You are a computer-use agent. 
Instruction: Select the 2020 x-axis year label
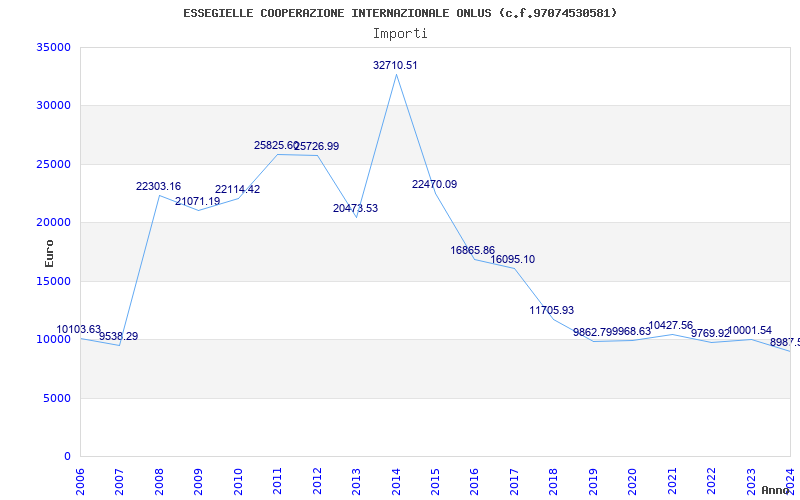[x=633, y=480]
